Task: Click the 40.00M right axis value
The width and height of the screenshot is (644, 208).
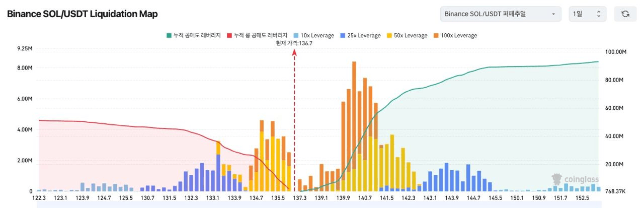Action: click(614, 136)
